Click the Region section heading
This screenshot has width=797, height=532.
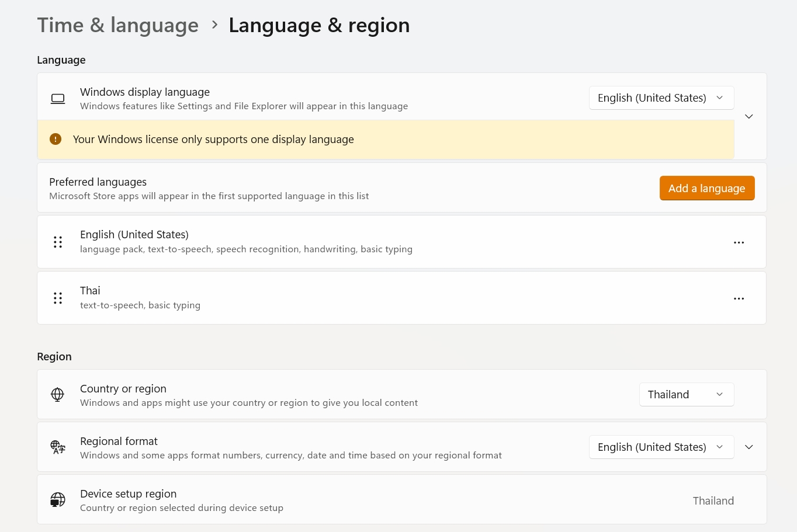pos(54,357)
